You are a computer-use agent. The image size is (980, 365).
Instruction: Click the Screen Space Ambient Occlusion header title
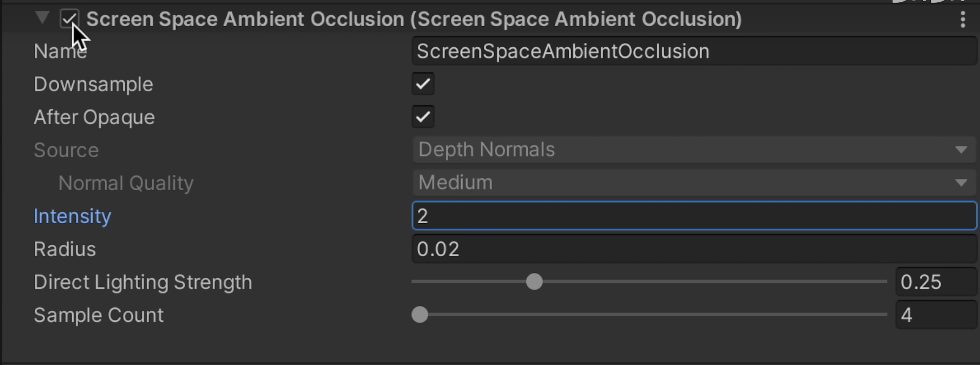coord(414,19)
